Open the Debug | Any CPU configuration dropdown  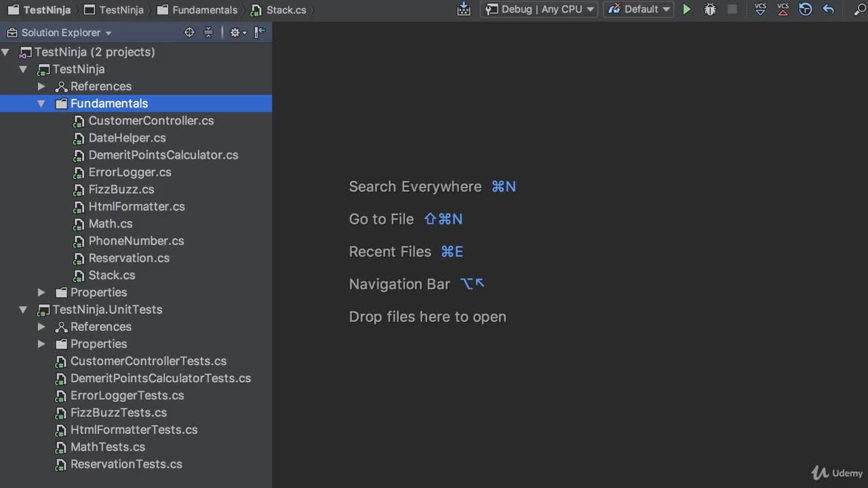(x=540, y=9)
